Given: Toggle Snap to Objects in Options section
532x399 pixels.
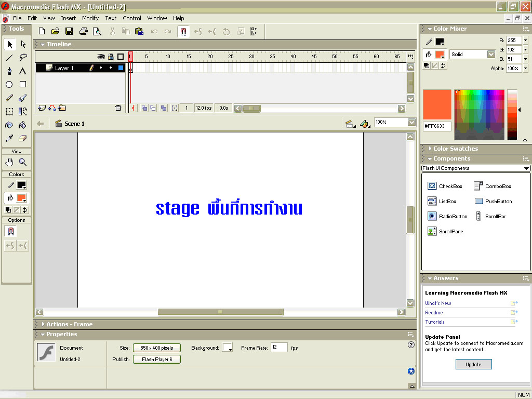Looking at the screenshot, I should tap(11, 231).
